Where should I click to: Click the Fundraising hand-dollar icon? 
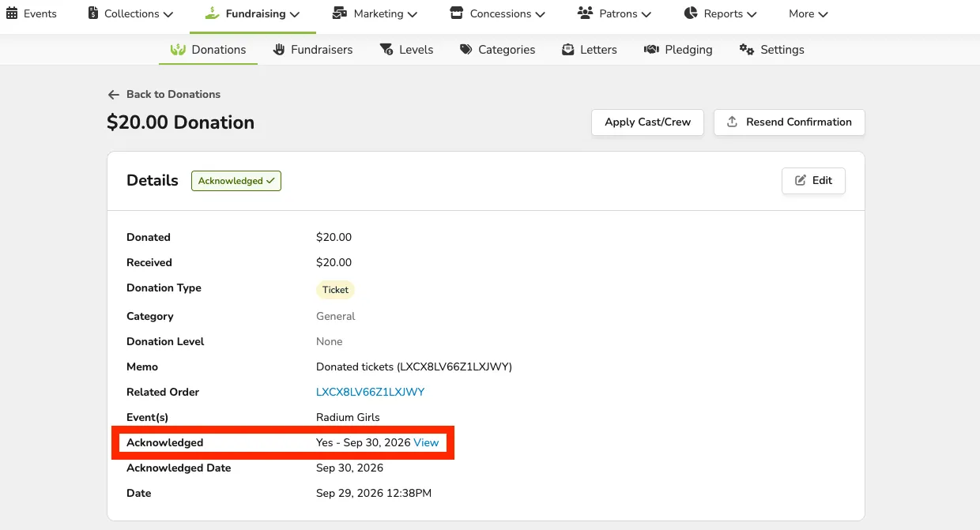(x=211, y=13)
